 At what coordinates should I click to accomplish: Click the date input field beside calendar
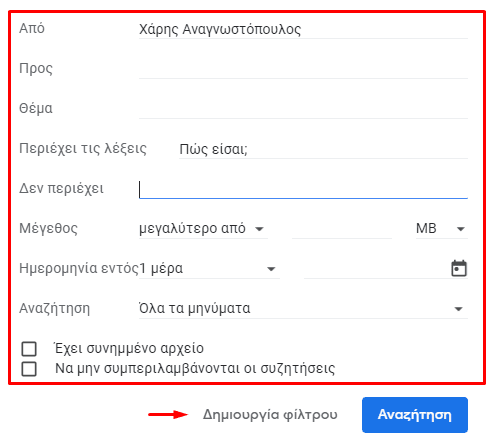click(375, 269)
